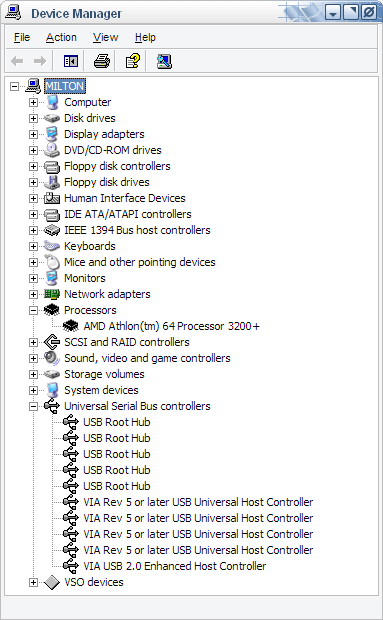This screenshot has height=620, width=383.
Task: Select the IEEE 1394 Bus host controllers label
Action: [137, 230]
